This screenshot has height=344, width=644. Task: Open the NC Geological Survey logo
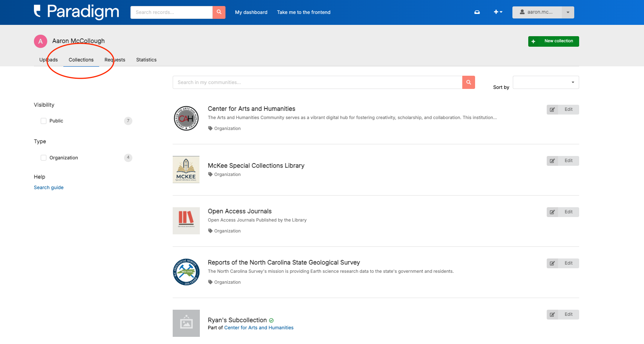pyautogui.click(x=186, y=272)
